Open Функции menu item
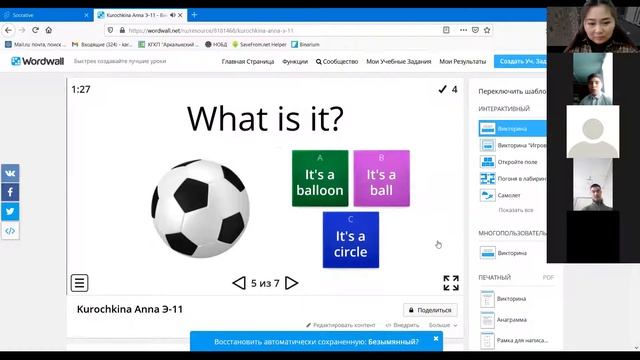Viewport: 640px width, 360px height. point(295,62)
